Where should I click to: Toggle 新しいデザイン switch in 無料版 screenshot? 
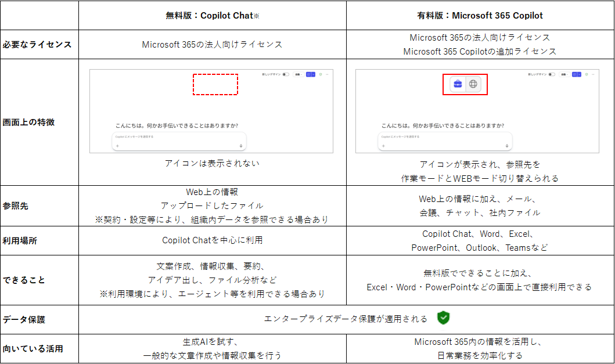(286, 74)
